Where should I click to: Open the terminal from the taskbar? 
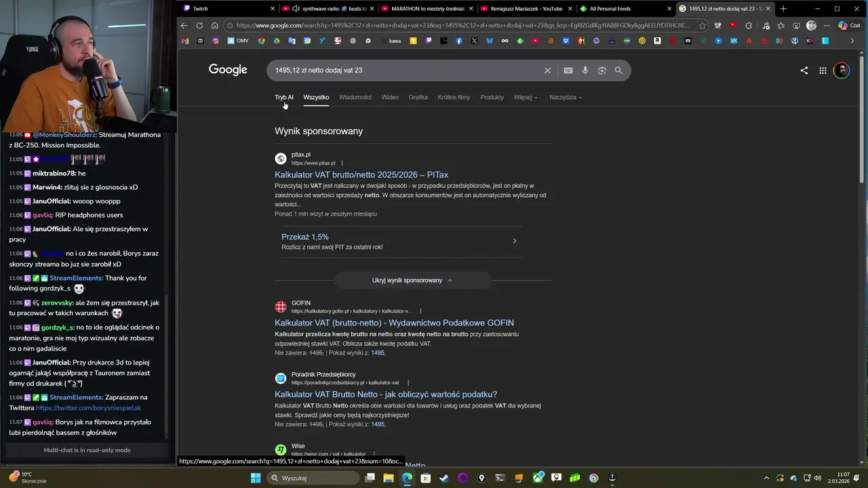[500, 478]
